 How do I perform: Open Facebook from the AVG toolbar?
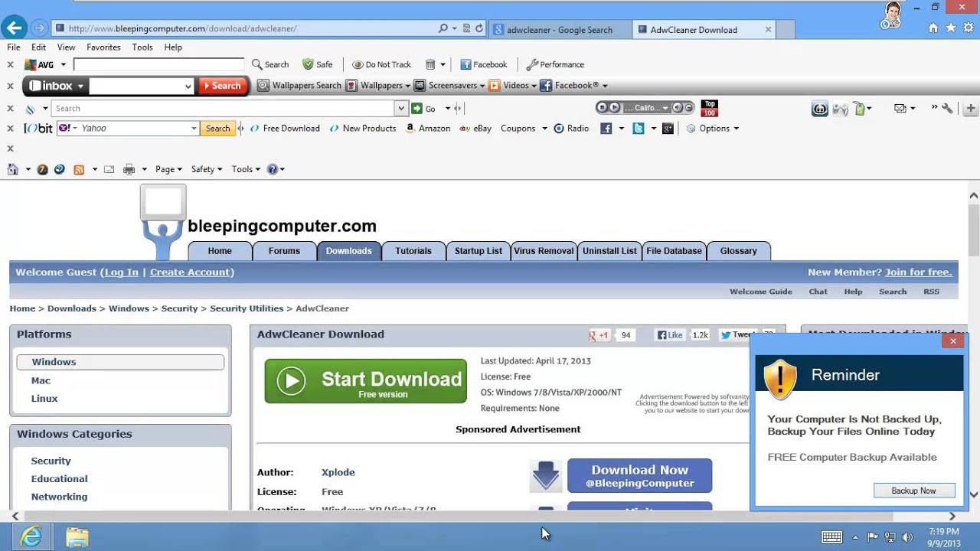coord(483,64)
